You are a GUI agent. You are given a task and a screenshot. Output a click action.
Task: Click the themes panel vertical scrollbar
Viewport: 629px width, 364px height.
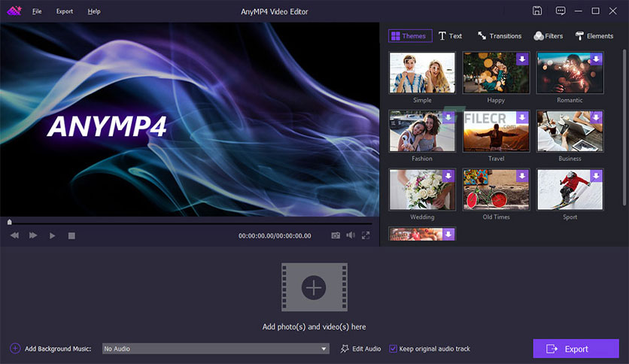pyautogui.click(x=624, y=128)
